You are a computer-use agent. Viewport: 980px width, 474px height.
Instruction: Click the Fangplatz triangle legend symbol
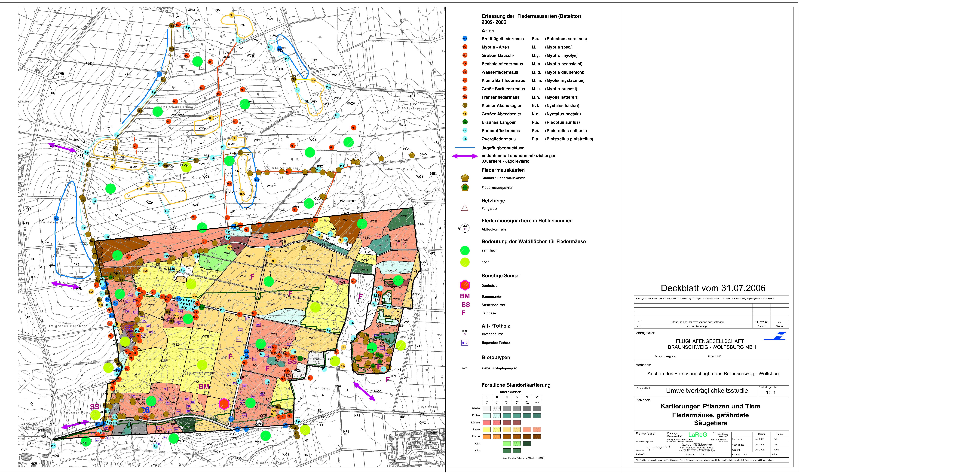[x=465, y=208]
